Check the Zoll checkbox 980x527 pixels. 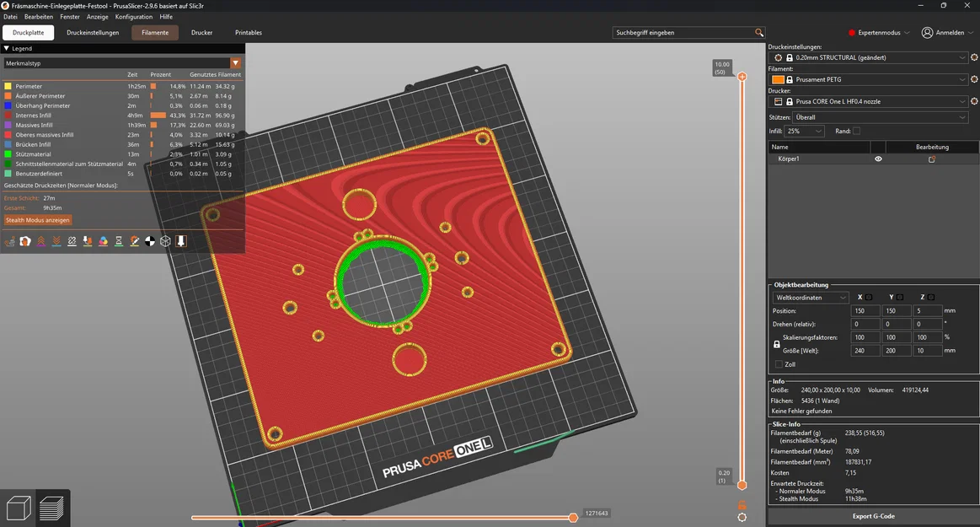(779, 364)
